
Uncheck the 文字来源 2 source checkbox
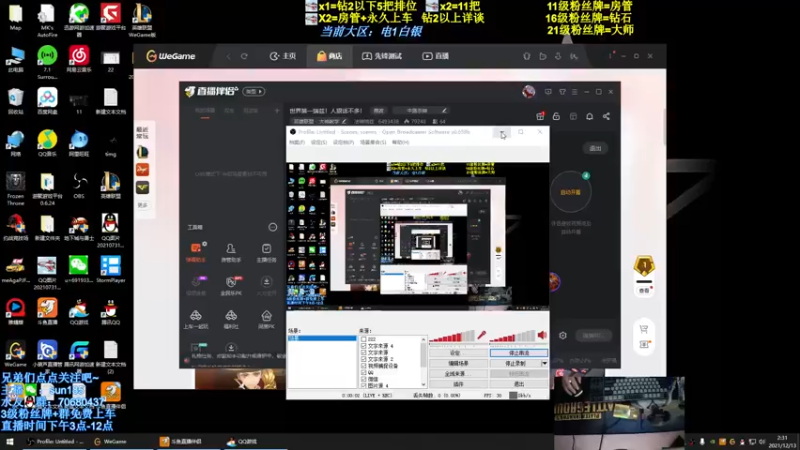(x=363, y=359)
